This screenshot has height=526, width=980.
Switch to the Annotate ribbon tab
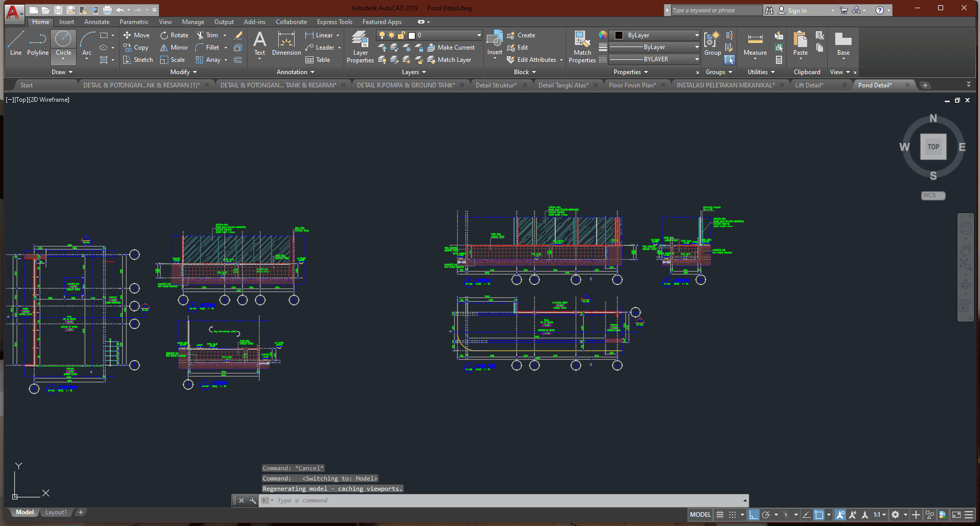pos(97,22)
